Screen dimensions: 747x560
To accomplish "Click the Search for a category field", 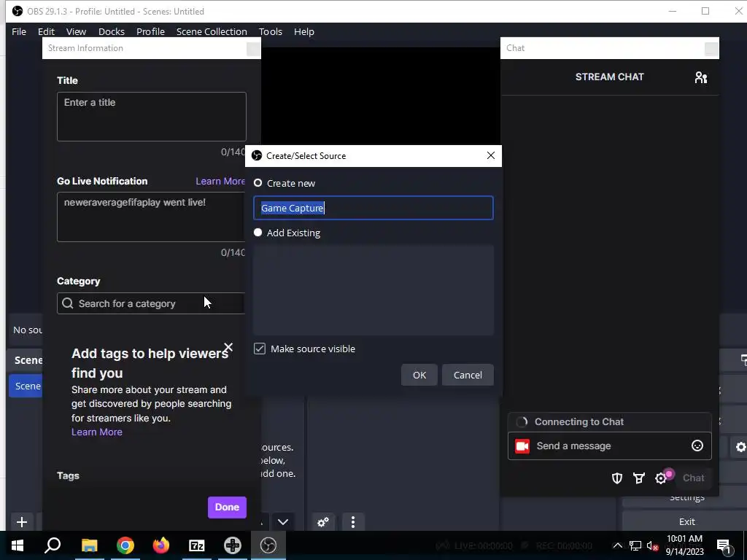I will (151, 303).
